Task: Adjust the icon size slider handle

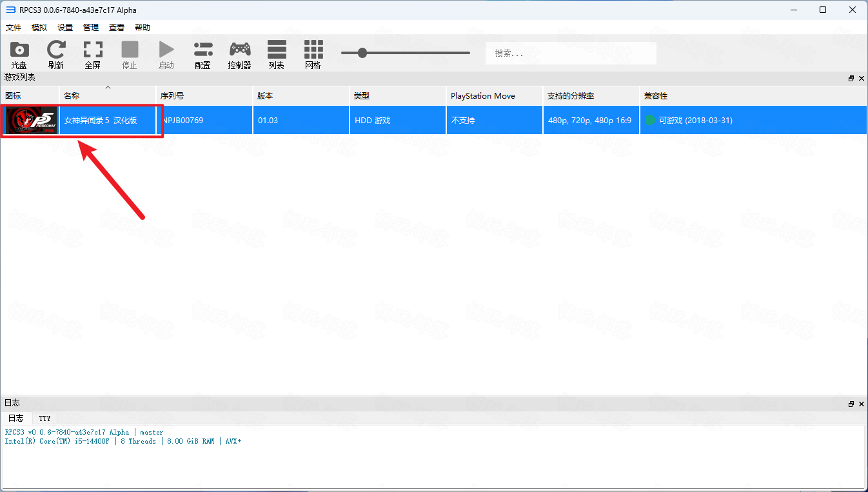Action: pyautogui.click(x=362, y=53)
